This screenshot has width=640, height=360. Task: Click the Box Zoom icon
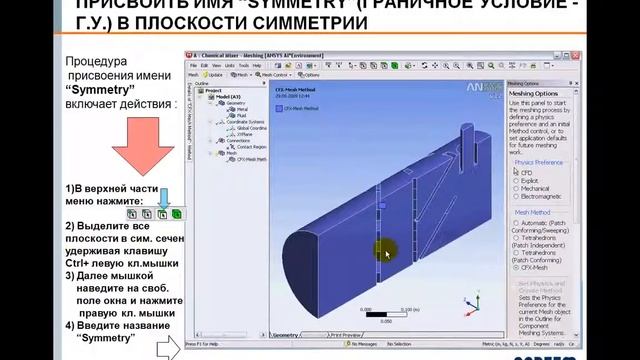click(456, 65)
